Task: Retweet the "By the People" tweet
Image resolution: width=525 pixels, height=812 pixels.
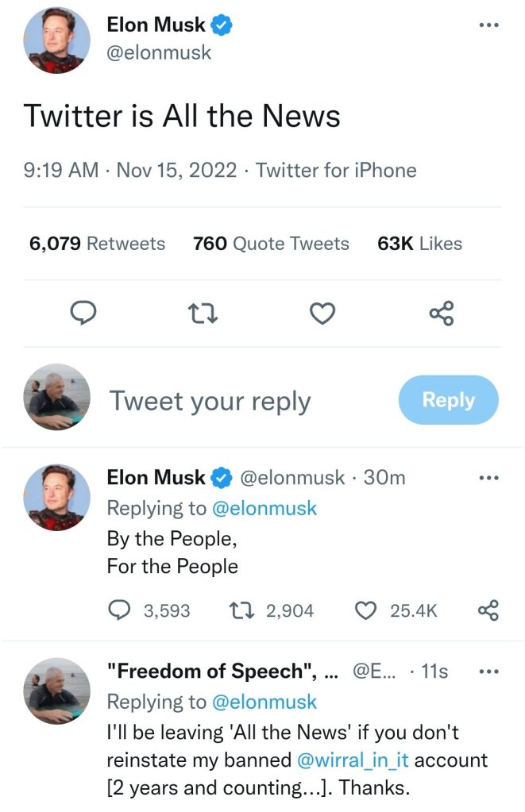Action: 238,610
